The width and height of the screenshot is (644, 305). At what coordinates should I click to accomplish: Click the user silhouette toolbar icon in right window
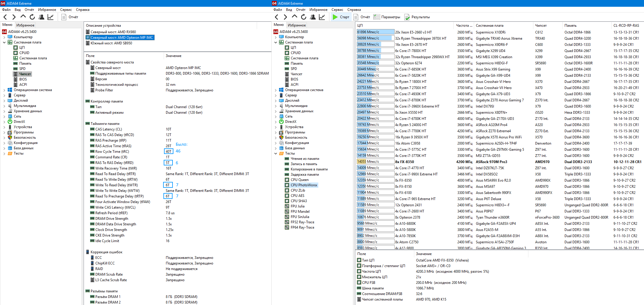coord(313,17)
